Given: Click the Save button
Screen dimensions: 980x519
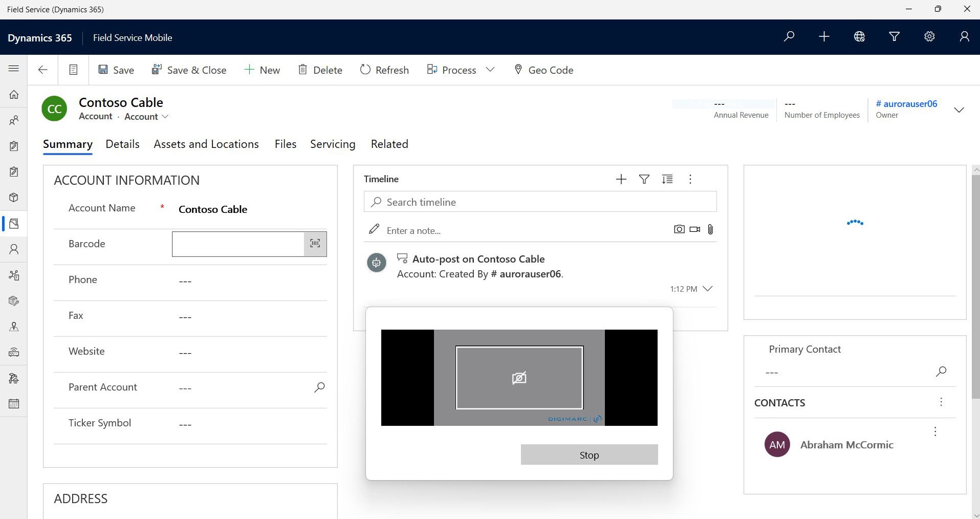Looking at the screenshot, I should tap(116, 70).
